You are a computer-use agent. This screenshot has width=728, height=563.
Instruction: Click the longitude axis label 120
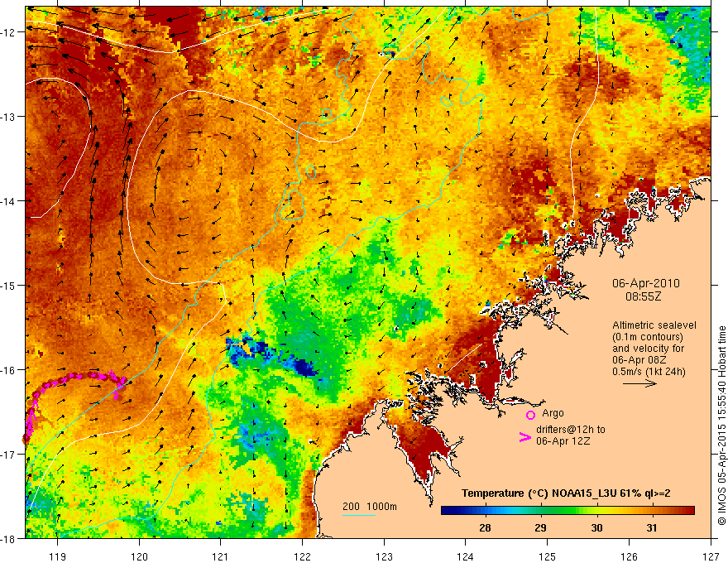139,556
